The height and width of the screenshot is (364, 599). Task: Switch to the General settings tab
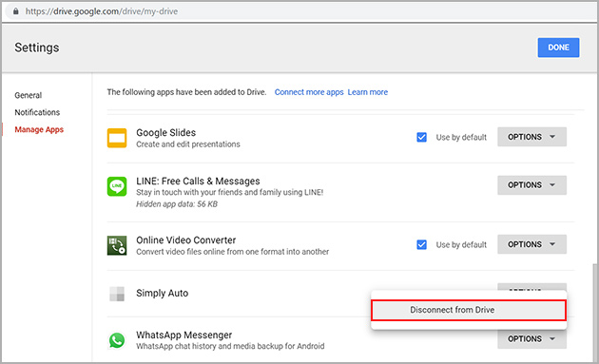[29, 95]
